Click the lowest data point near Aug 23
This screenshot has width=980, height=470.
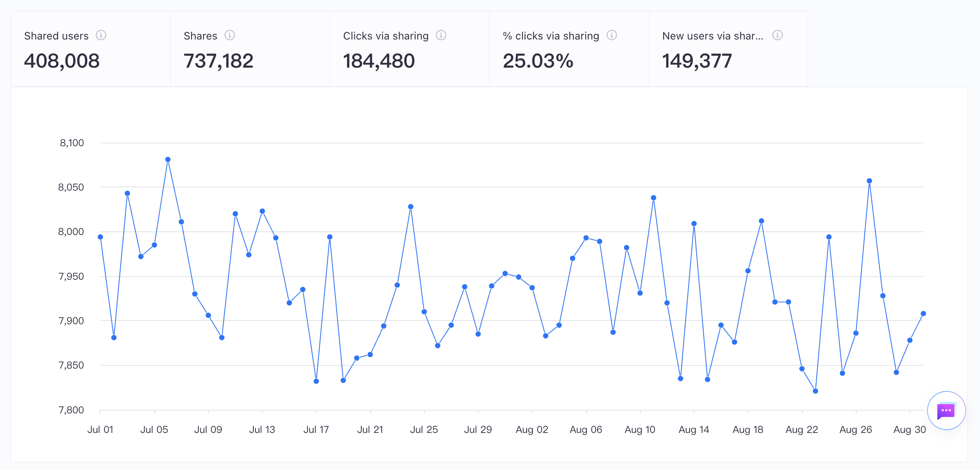tap(815, 391)
